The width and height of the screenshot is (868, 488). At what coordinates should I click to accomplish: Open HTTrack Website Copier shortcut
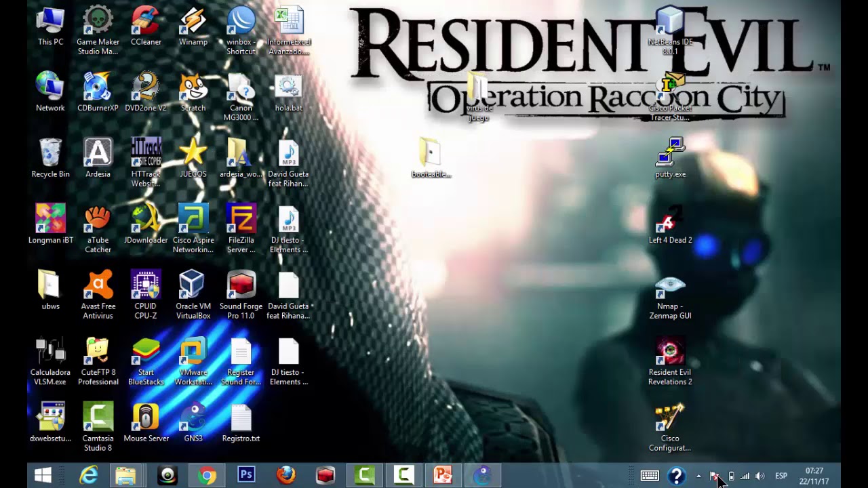point(146,163)
